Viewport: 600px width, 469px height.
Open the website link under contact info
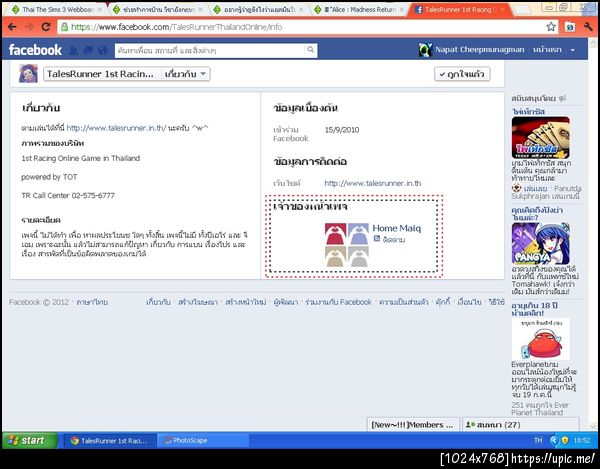coord(373,183)
